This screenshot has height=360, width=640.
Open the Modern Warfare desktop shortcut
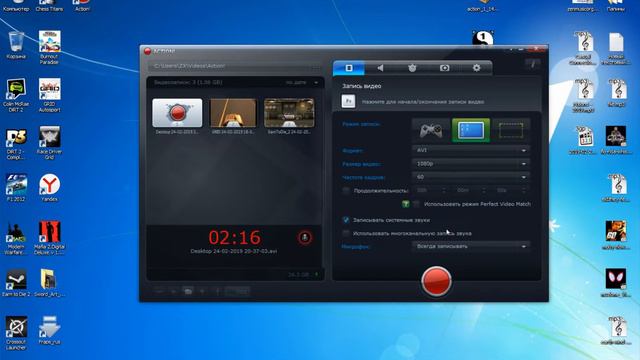[16, 238]
